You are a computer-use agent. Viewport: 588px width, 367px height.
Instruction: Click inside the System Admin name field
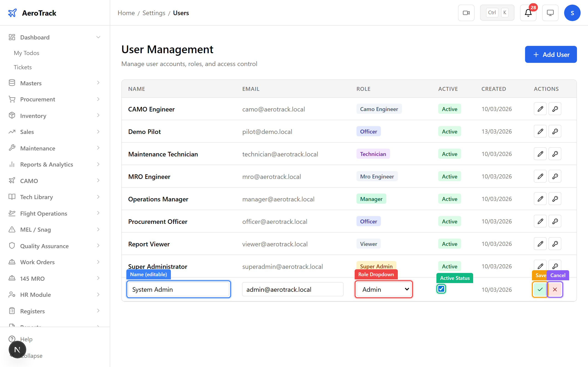pos(178,289)
